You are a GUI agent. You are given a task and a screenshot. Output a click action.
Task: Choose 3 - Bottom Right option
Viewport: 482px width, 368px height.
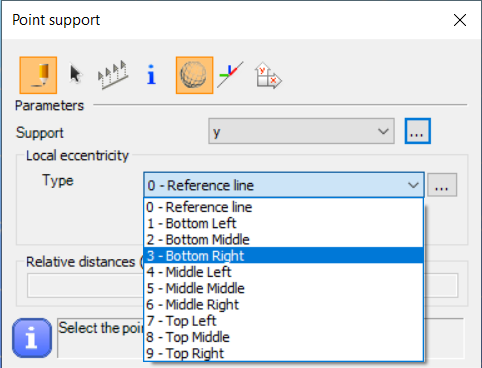coord(284,256)
